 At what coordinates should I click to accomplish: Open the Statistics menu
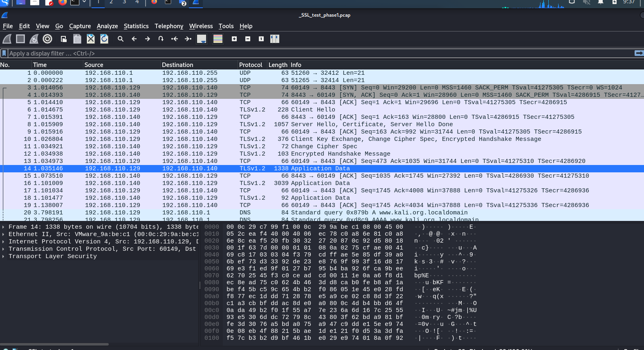click(136, 26)
